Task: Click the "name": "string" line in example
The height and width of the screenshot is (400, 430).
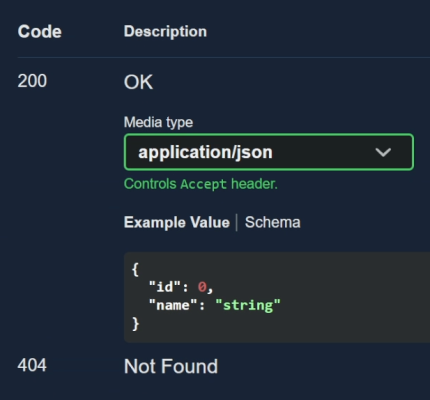Action: pyautogui.click(x=214, y=305)
